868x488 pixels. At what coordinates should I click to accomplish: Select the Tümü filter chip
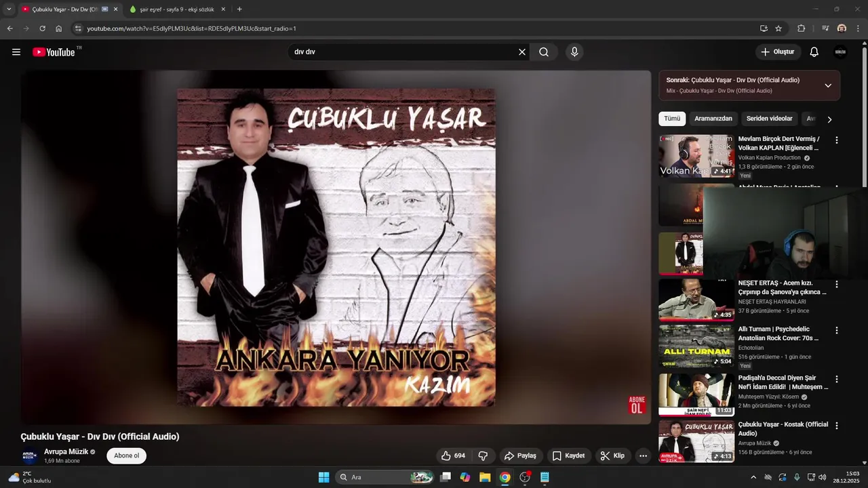tap(672, 119)
